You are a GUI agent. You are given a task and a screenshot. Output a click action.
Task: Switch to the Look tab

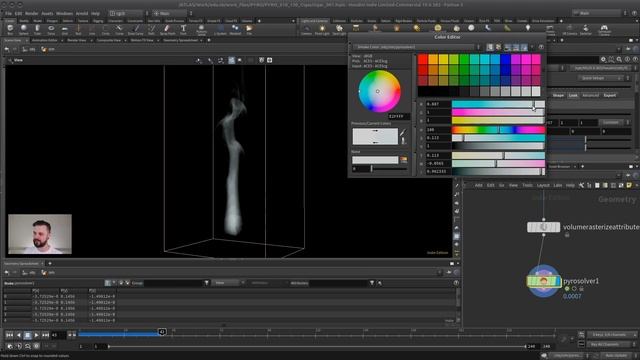(573, 96)
